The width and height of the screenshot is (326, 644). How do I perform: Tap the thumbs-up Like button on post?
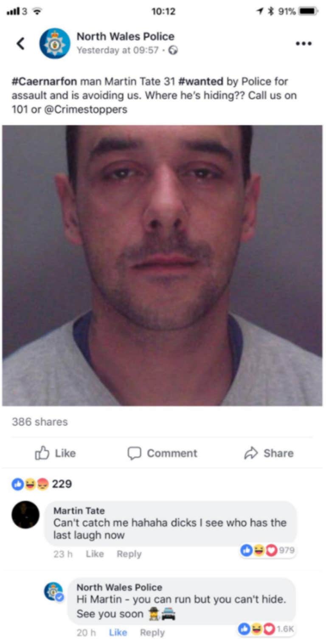55,453
